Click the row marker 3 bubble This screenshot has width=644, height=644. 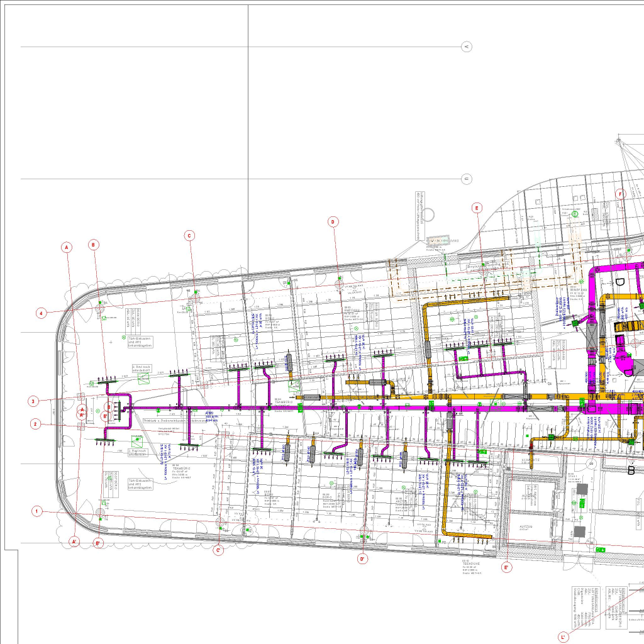pyautogui.click(x=33, y=401)
